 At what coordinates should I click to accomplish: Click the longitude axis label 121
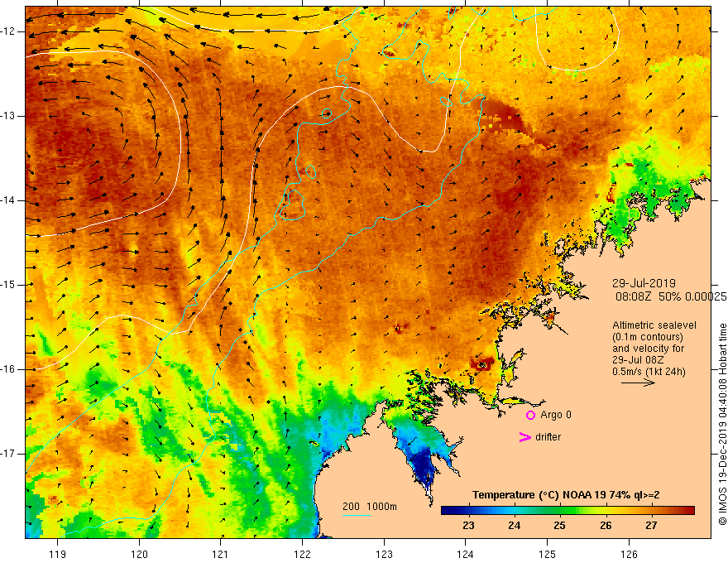[221, 554]
